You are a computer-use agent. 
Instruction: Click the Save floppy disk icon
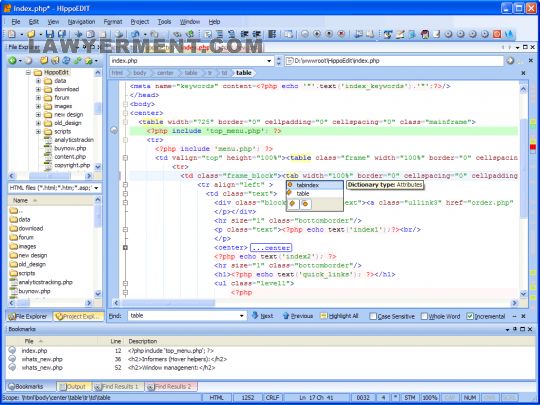[50, 34]
